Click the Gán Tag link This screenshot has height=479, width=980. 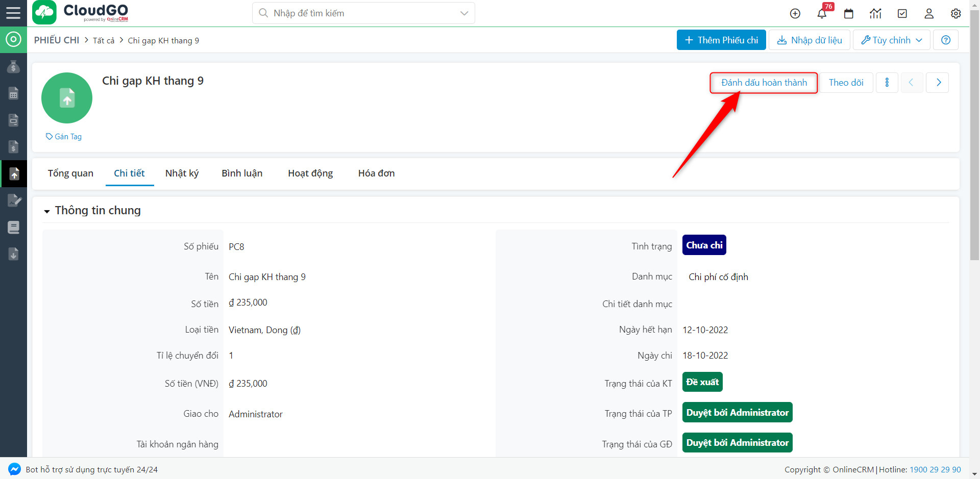64,136
